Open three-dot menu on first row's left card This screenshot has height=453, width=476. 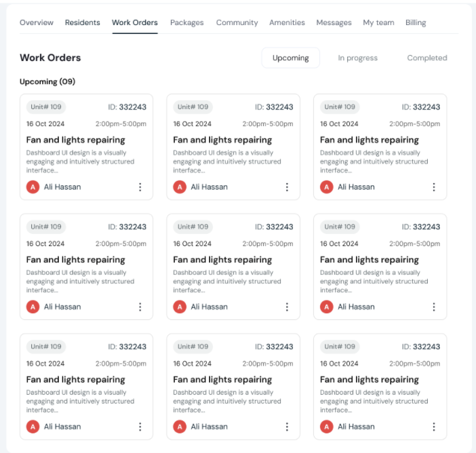pos(140,187)
